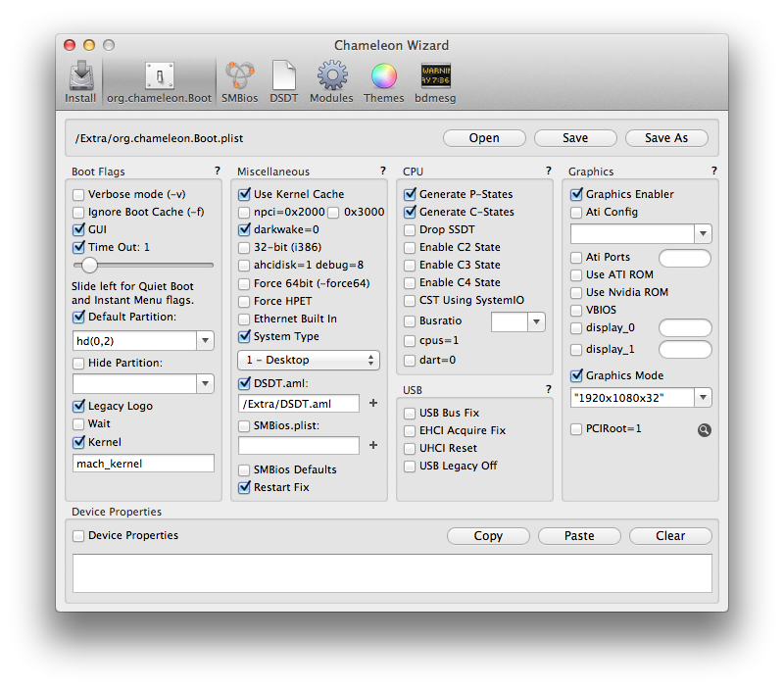The image size is (784, 689).
Task: Click the Kernel mach_kernel text field
Action: (143, 464)
